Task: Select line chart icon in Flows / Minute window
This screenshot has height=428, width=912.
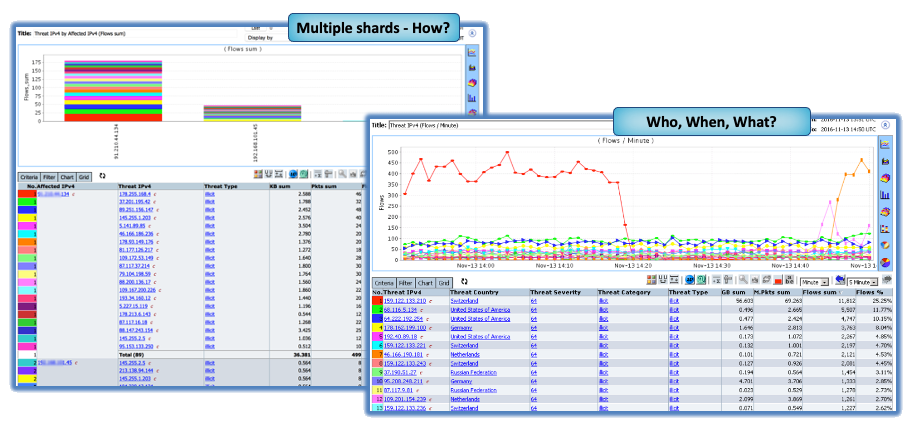Action: coord(885,144)
